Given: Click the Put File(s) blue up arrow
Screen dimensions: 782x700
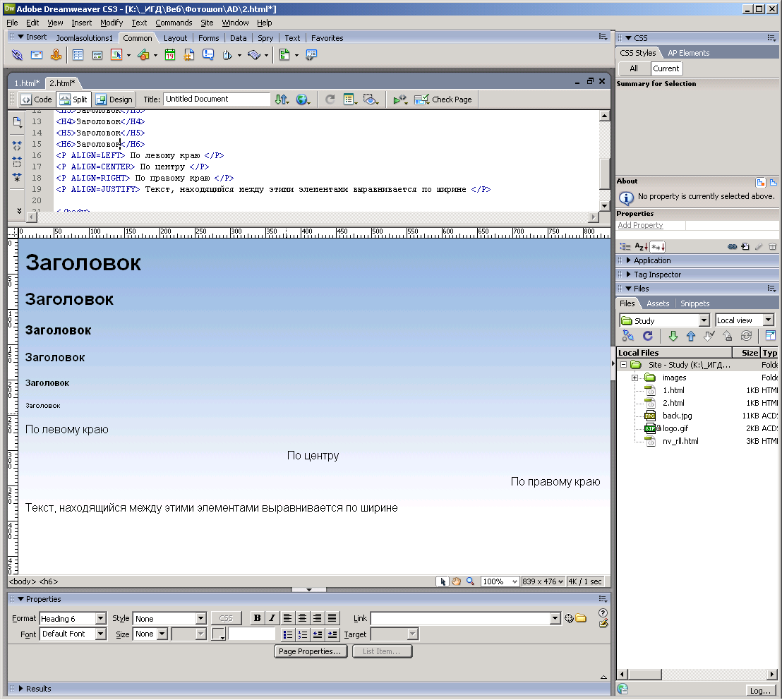Looking at the screenshot, I should 691,336.
